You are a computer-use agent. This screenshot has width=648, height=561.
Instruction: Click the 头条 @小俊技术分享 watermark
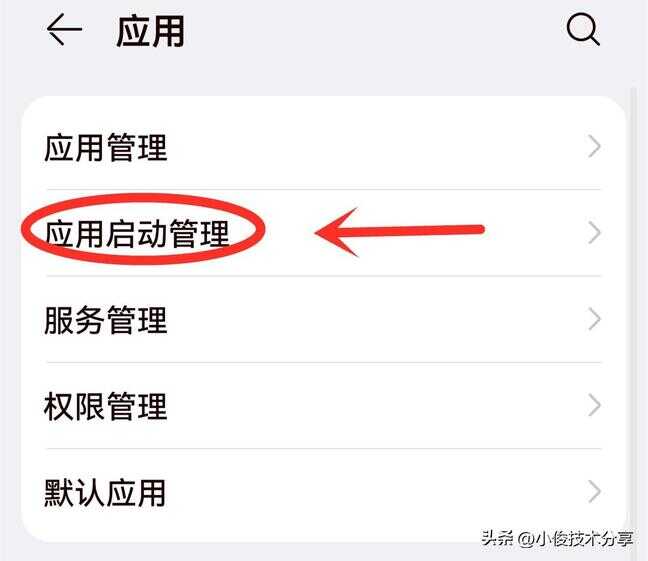coord(557,539)
